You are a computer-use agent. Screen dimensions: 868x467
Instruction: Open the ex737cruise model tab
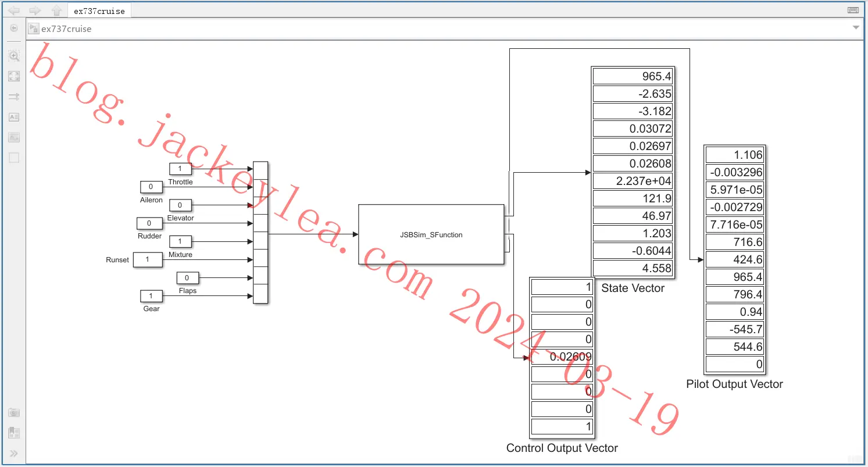pos(99,11)
